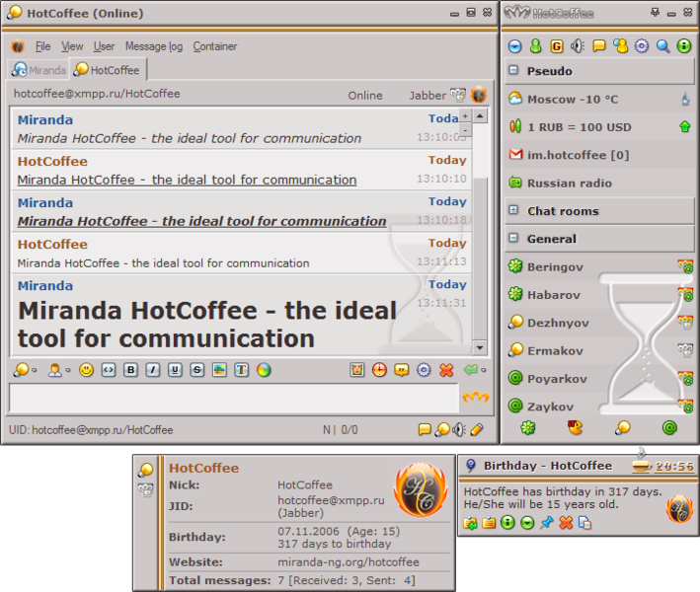Click the miranda-ng.org/hotcoffee website text
The height and width of the screenshot is (592, 700).
pyautogui.click(x=349, y=562)
